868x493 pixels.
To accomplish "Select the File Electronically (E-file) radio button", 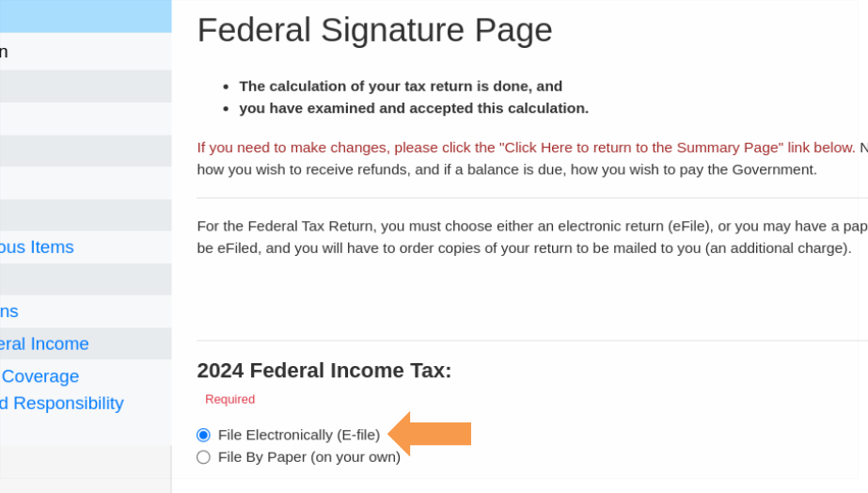I will (x=204, y=436).
